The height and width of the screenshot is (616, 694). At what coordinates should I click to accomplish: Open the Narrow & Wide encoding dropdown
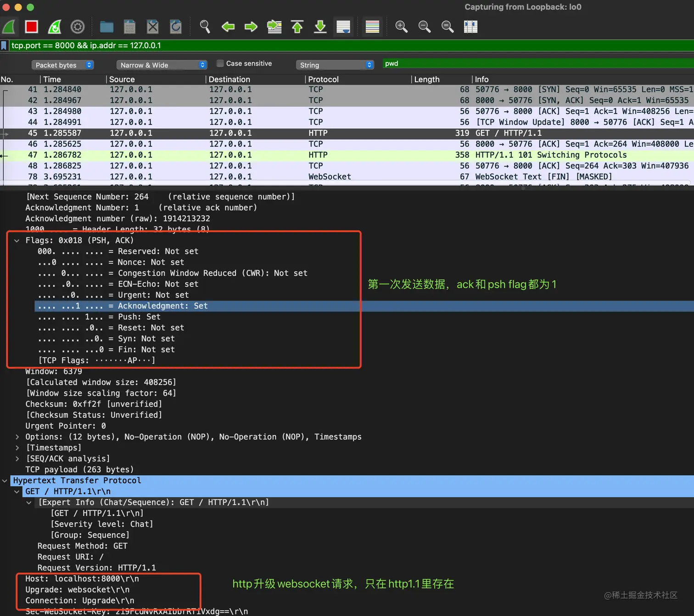coord(162,65)
